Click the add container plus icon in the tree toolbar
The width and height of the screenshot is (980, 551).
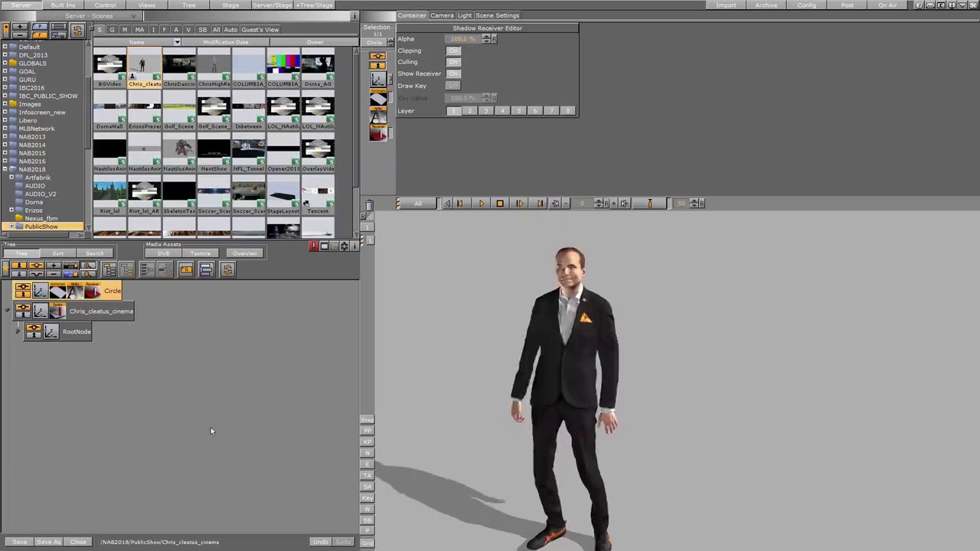click(x=53, y=266)
